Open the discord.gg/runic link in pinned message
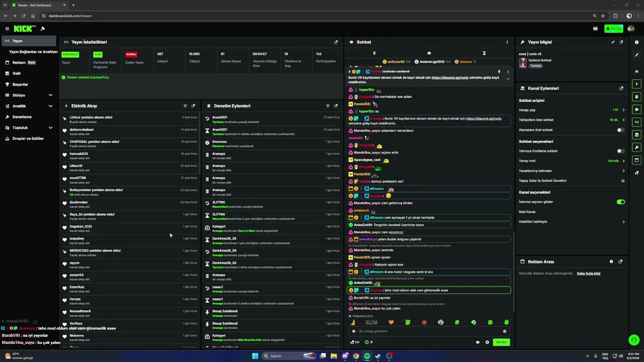This screenshot has height=362, width=644. tap(451, 77)
